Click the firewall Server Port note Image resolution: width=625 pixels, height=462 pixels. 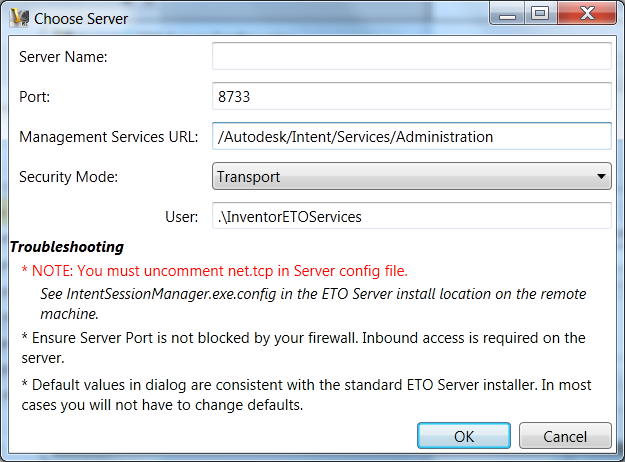300,338
